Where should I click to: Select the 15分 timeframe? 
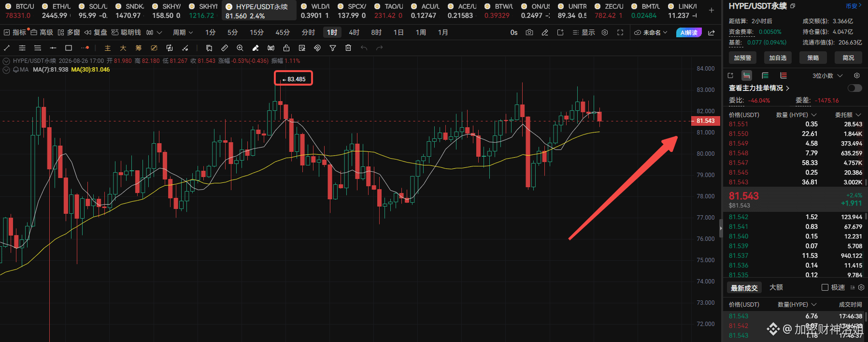pos(256,32)
